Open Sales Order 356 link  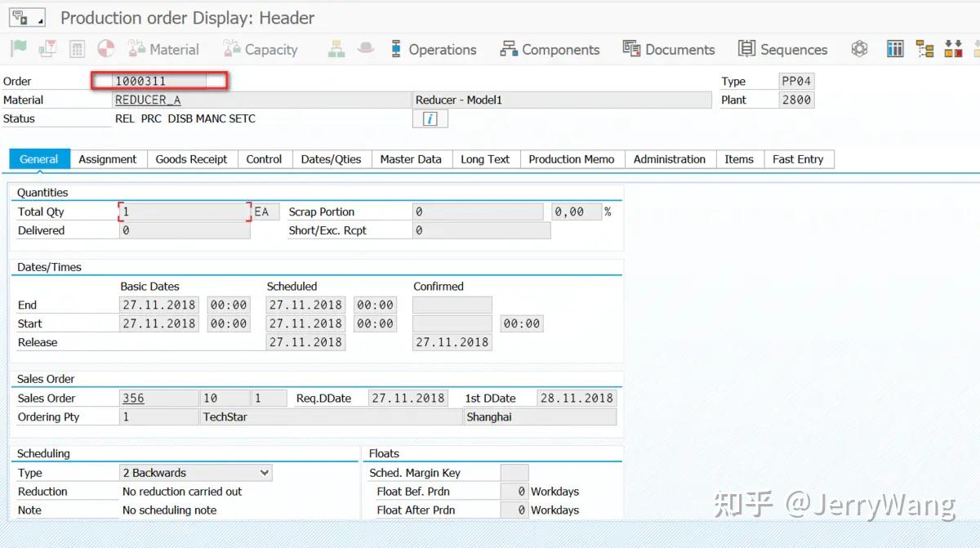coord(133,398)
